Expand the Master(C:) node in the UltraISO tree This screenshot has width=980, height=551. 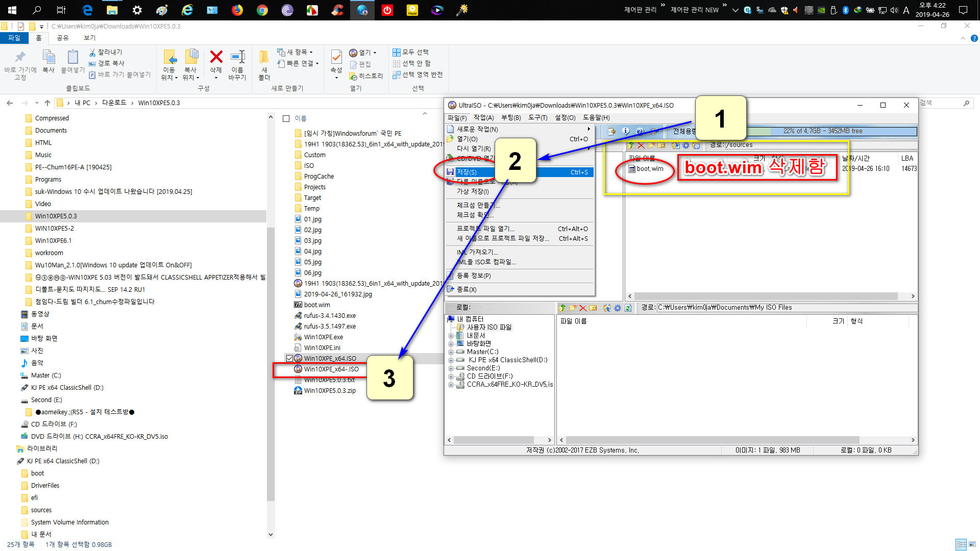pos(451,352)
